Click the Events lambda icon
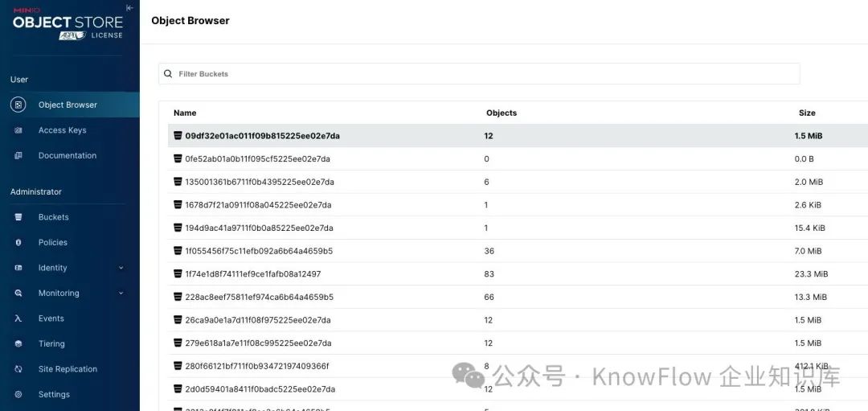The height and width of the screenshot is (411, 868). point(18,319)
